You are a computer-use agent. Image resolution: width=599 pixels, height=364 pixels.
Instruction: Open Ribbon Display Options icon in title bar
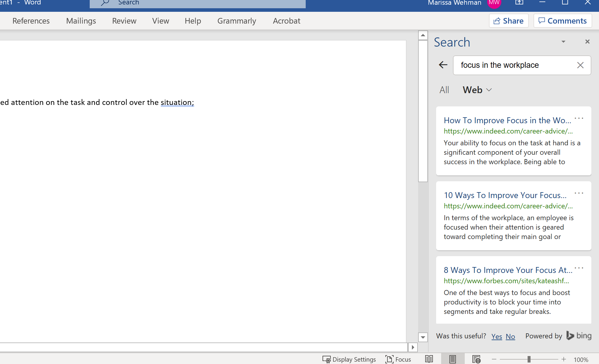519,3
